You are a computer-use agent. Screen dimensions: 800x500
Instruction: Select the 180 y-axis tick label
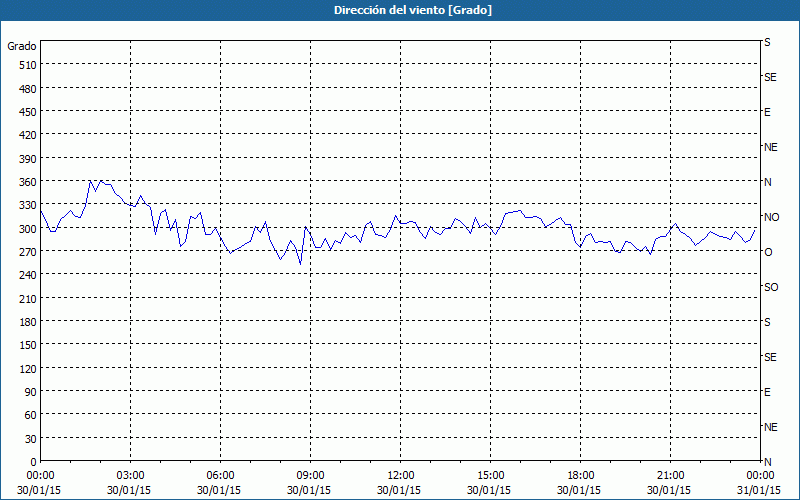pos(25,321)
